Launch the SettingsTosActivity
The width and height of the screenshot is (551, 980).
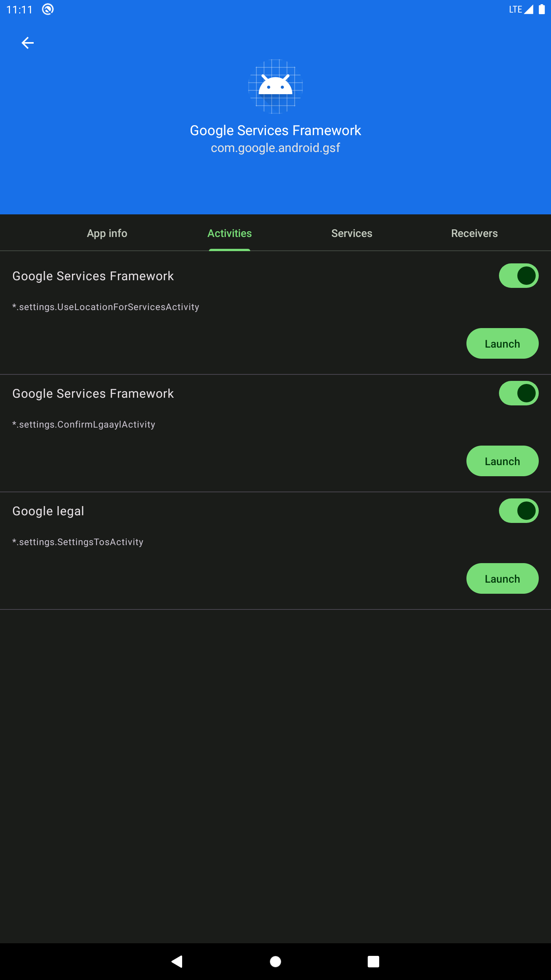[x=502, y=578]
